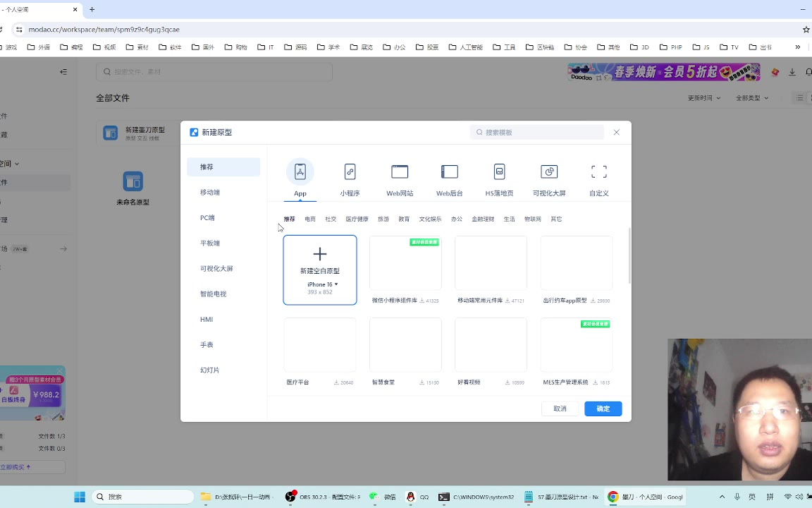Open the 出行约车app原型 template thumbnail
This screenshot has width=812, height=508.
(577, 262)
